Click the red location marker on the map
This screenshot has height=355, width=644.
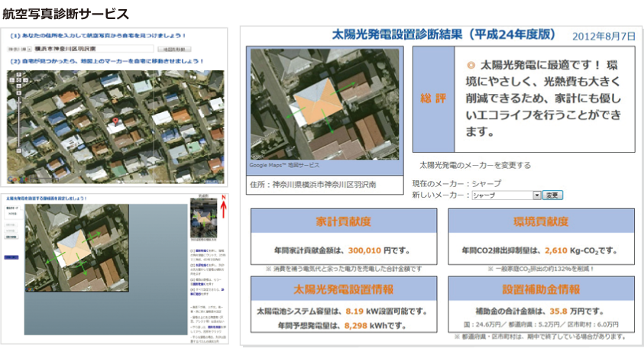click(116, 122)
